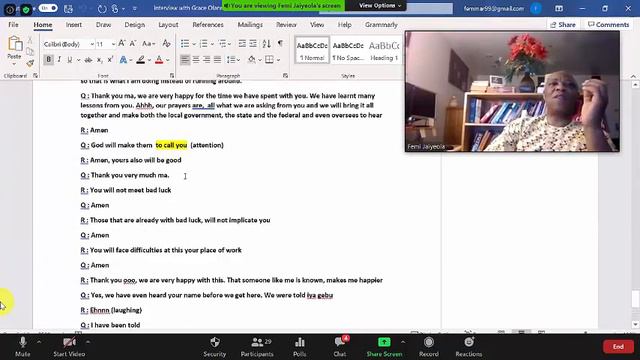Increase font size with grow font icon
The image size is (640, 360).
(x=122, y=43)
